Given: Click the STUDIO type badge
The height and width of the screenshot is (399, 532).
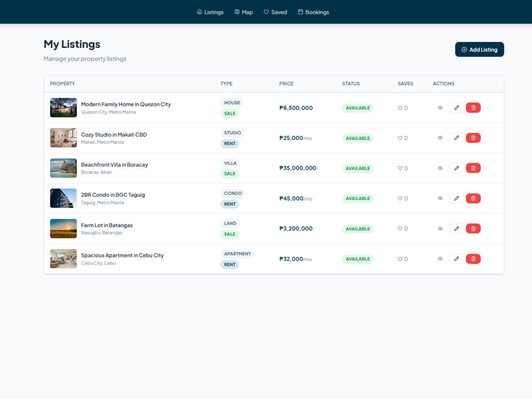Looking at the screenshot, I should [x=232, y=133].
